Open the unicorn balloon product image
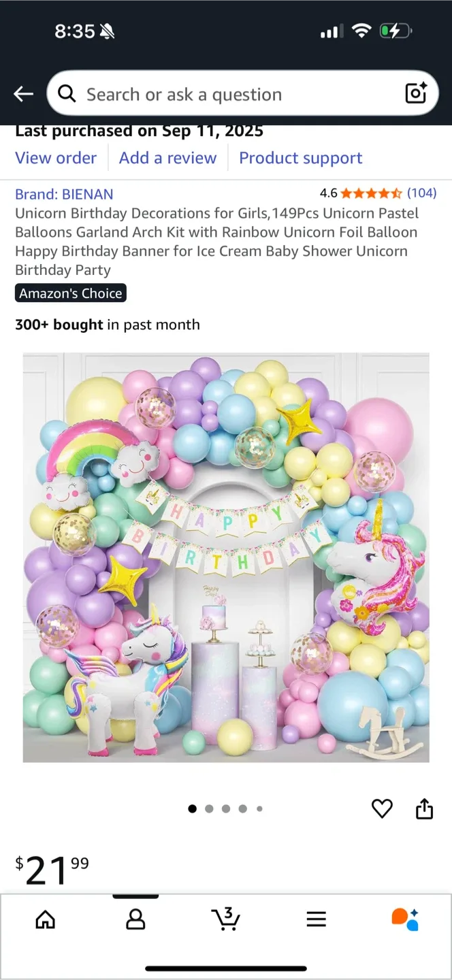 [226, 557]
